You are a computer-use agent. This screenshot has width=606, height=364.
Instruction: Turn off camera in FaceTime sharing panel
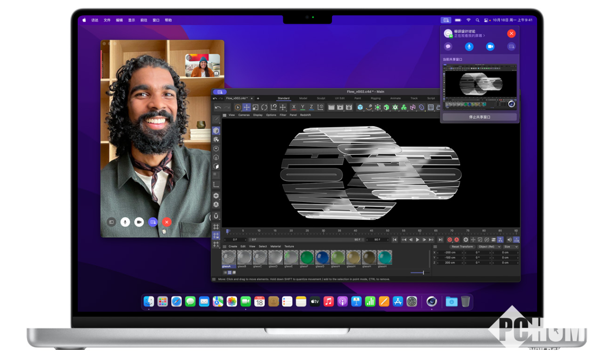click(x=490, y=47)
